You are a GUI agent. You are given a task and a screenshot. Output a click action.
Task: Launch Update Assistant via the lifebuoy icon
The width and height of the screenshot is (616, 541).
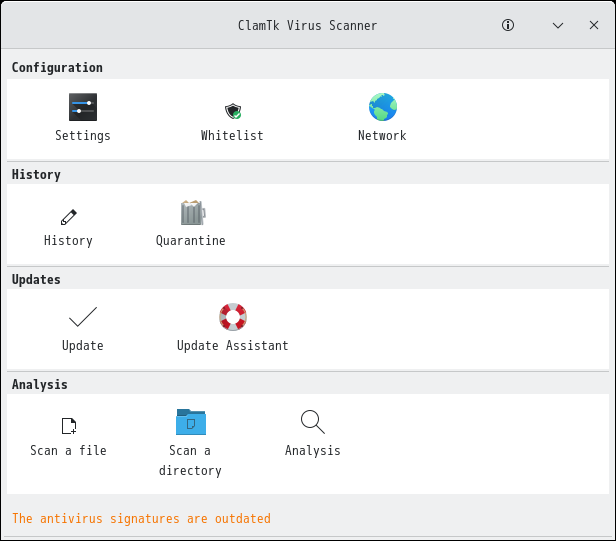(233, 317)
